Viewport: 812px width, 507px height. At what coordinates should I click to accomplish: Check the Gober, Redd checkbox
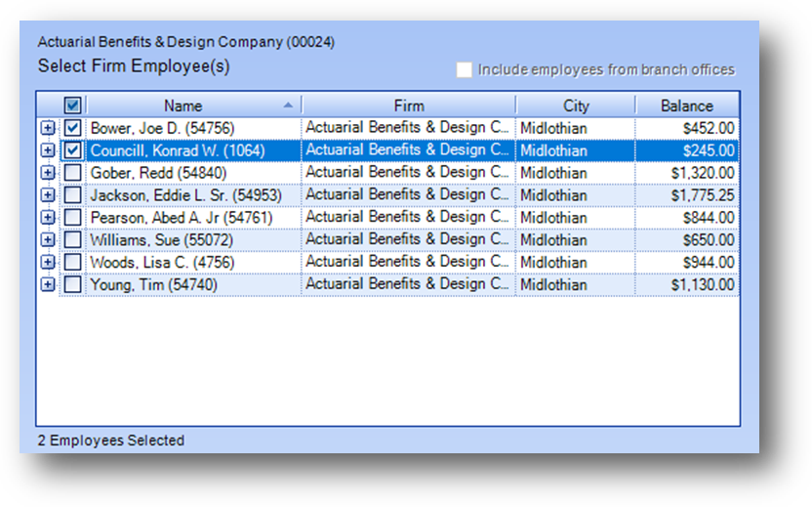click(73, 173)
